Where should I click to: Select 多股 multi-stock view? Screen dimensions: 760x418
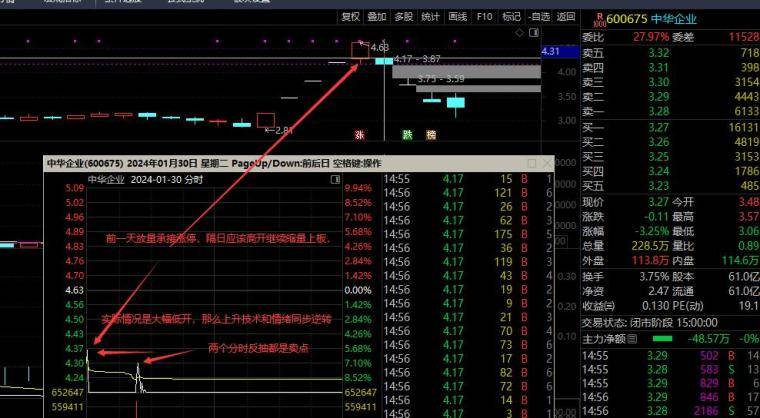pyautogui.click(x=403, y=16)
